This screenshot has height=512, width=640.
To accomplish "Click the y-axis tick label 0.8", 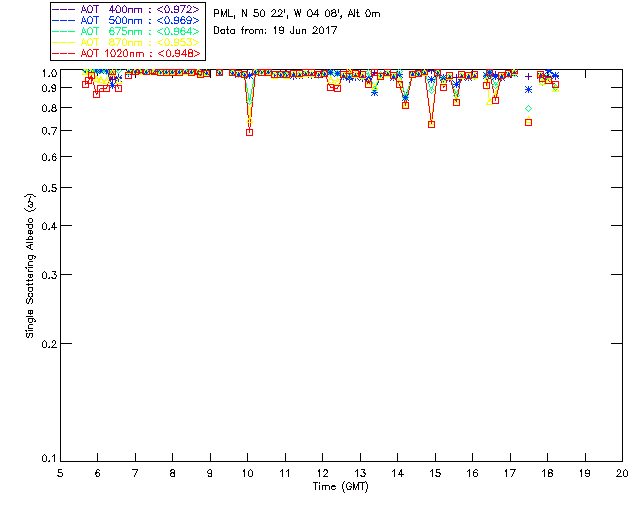I will click(49, 108).
